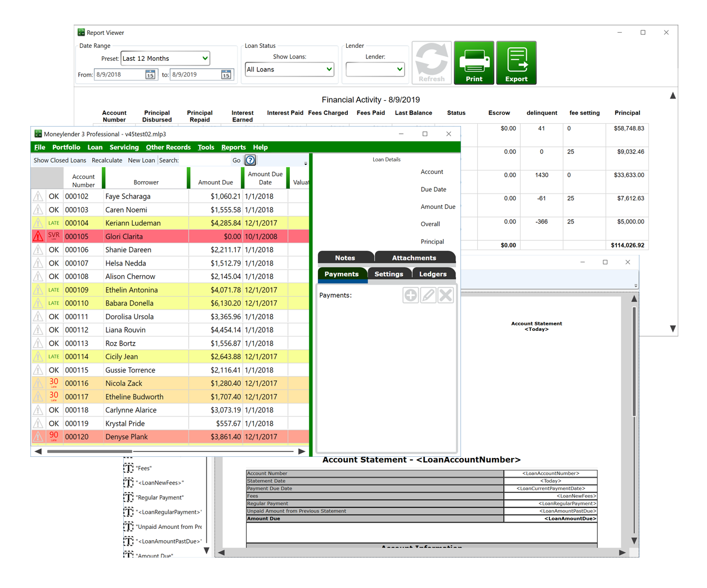Image resolution: width=707 pixels, height=588 pixels.
Task: Switch to the Notes tab
Action: [345, 258]
